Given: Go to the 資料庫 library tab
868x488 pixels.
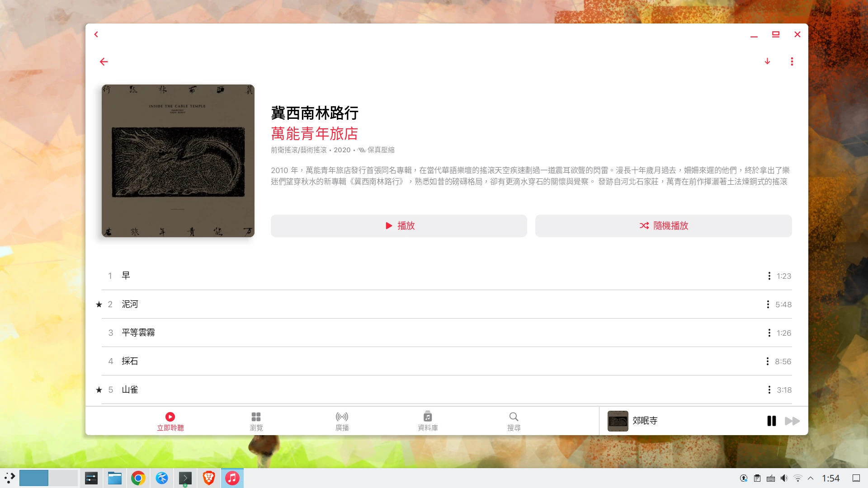Looking at the screenshot, I should [428, 421].
